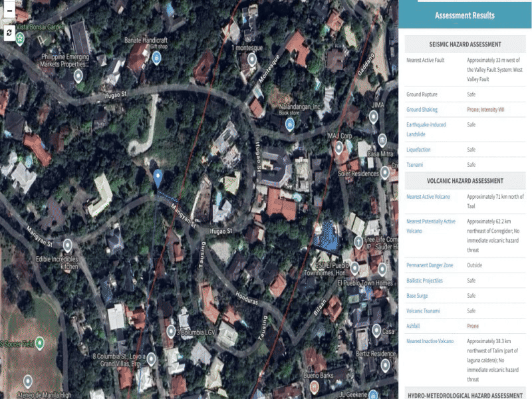Select the blue assessed location pin
532x399 pixels.
158,177
